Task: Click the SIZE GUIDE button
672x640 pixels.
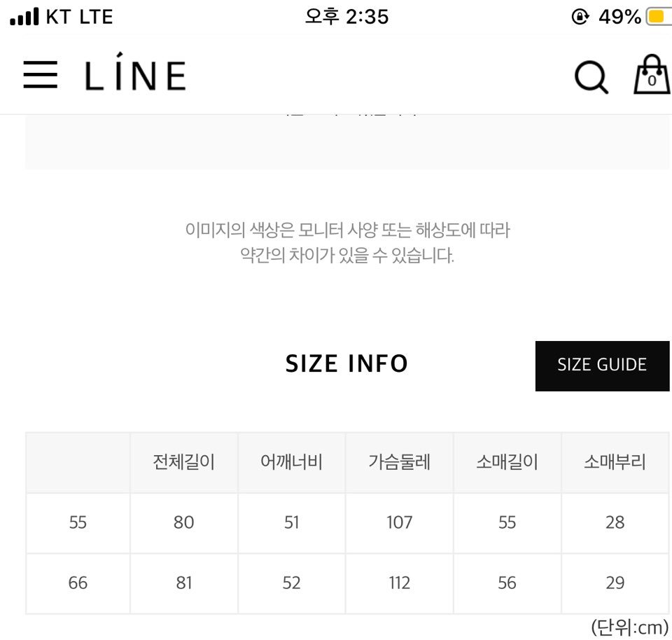Action: pyautogui.click(x=602, y=366)
